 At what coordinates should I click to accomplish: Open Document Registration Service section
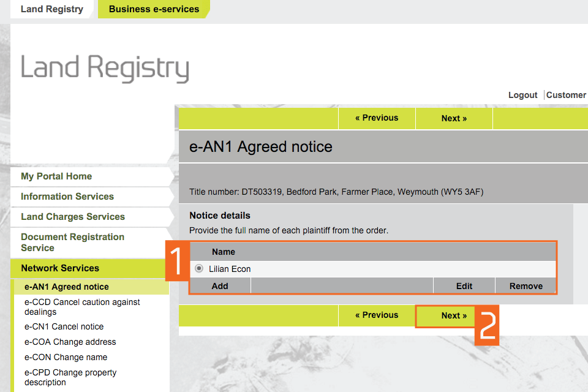click(72, 243)
